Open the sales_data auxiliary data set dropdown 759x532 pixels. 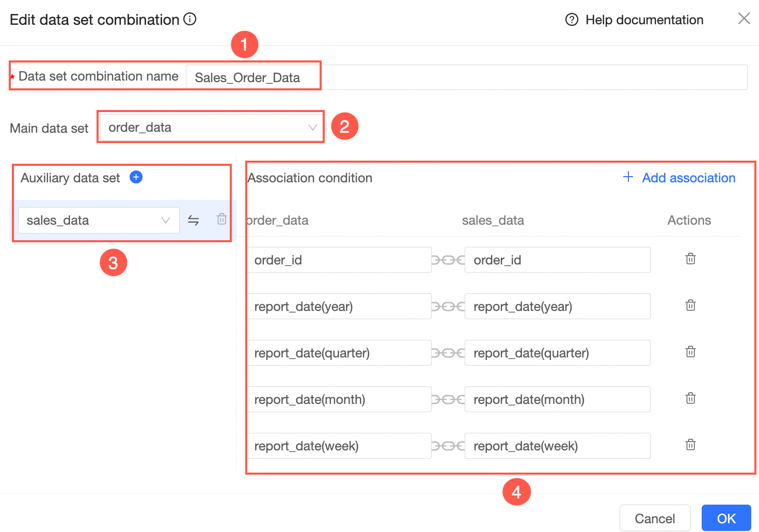tap(98, 220)
